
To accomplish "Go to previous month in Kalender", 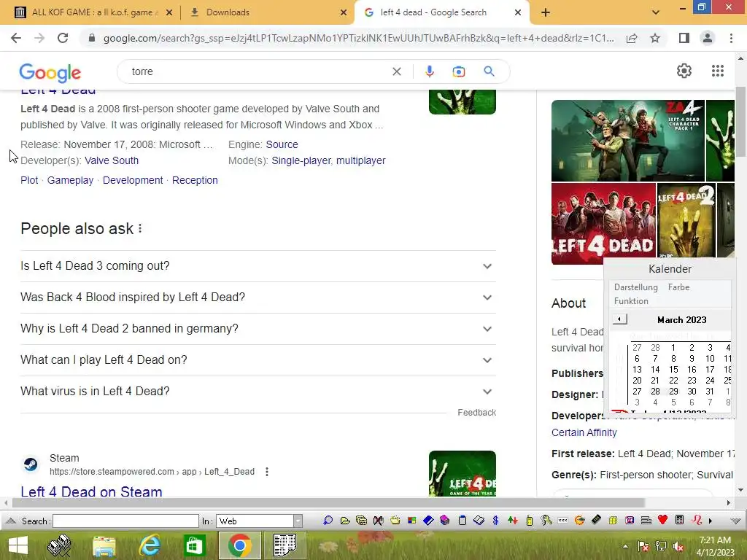I will coord(619,319).
